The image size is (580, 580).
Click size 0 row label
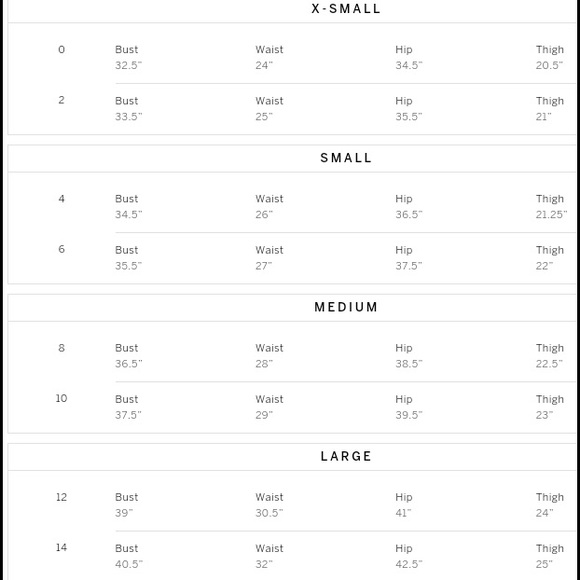click(x=61, y=50)
